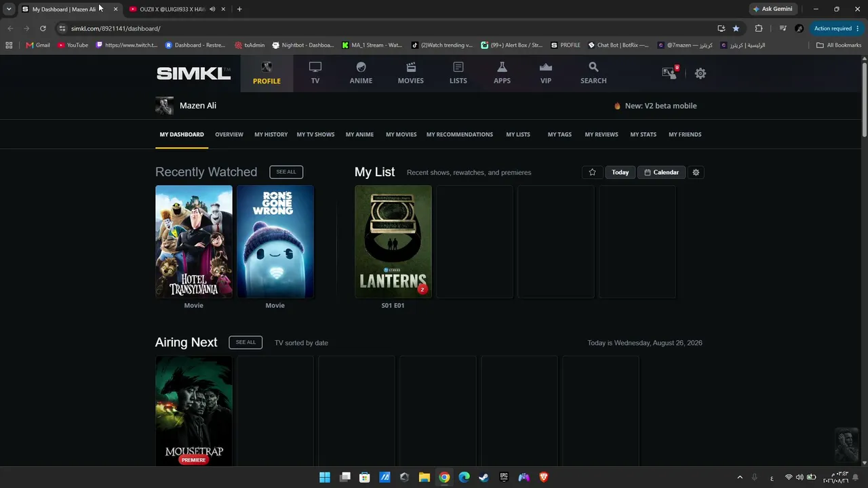Open File Explorer from the taskbar
Image resolution: width=868 pixels, height=488 pixels.
coord(424,477)
